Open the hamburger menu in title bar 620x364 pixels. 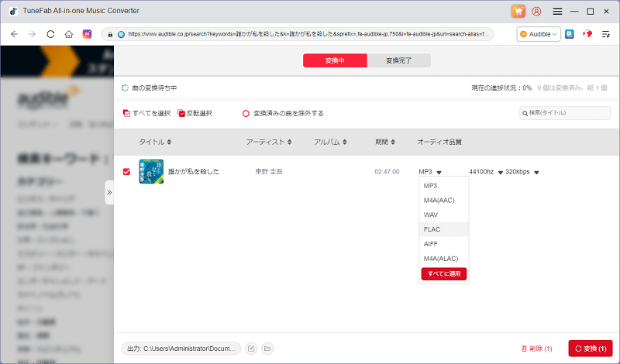tap(557, 12)
